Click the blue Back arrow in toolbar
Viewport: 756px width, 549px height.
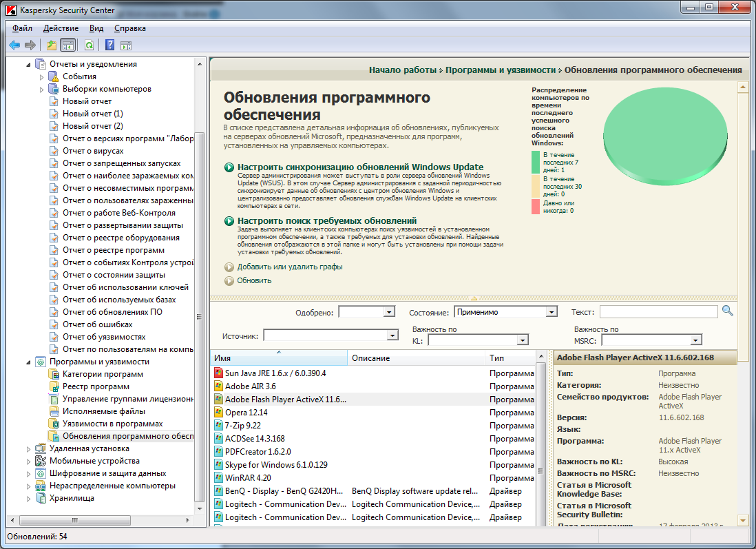pyautogui.click(x=14, y=45)
